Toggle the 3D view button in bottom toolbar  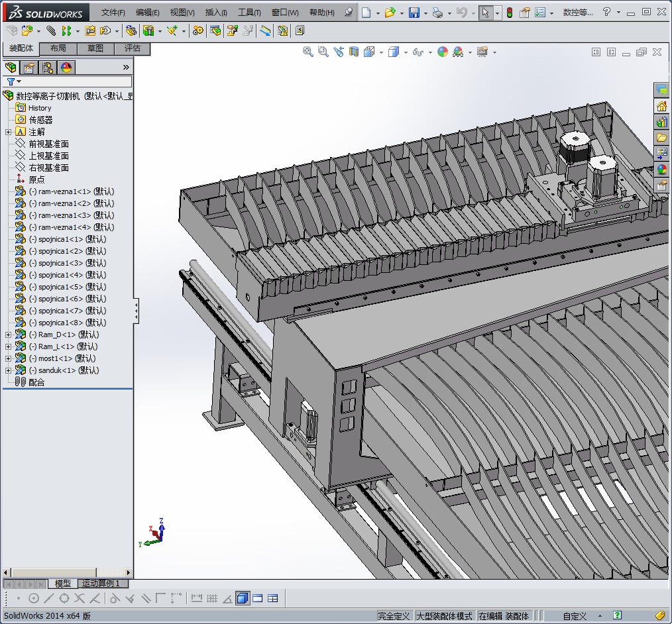[x=242, y=598]
